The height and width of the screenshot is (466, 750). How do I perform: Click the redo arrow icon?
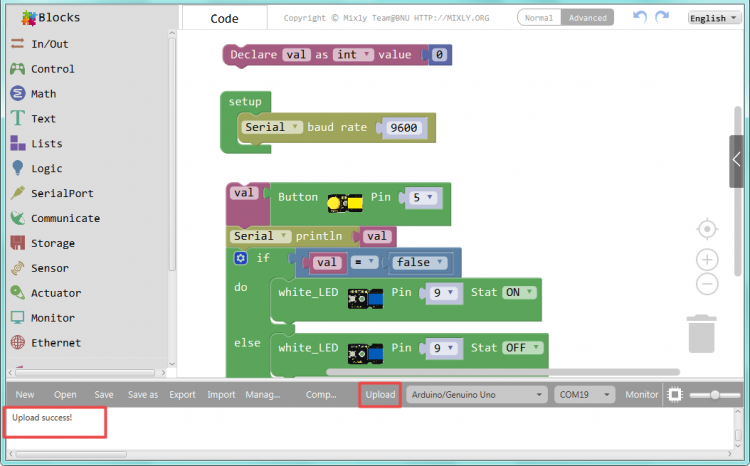tap(664, 17)
